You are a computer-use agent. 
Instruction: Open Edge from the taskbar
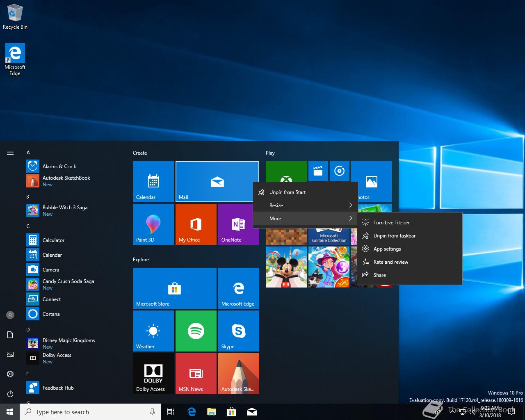click(x=192, y=412)
